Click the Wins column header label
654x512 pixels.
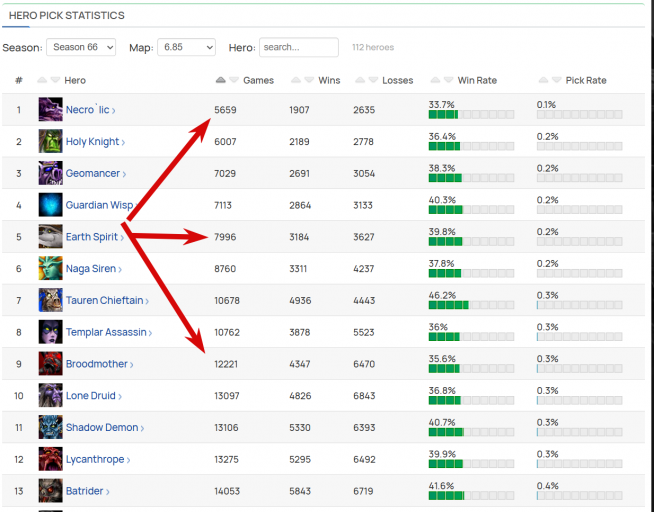tap(329, 80)
